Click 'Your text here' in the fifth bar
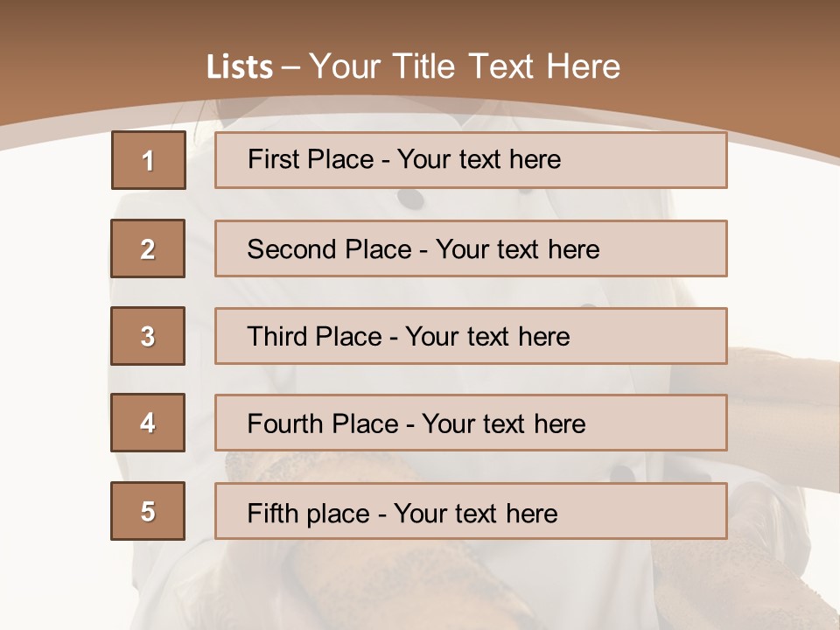Image resolution: width=840 pixels, height=630 pixels. pos(476,513)
